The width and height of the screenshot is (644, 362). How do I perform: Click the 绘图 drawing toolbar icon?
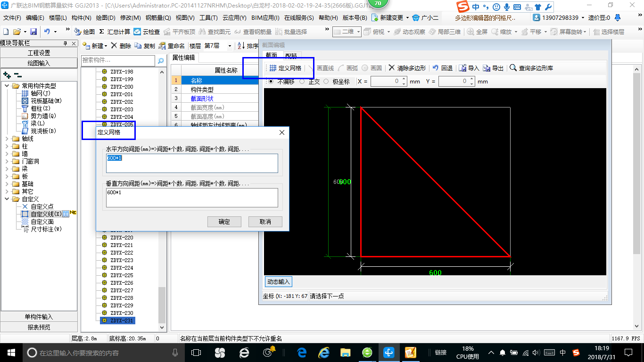click(84, 32)
